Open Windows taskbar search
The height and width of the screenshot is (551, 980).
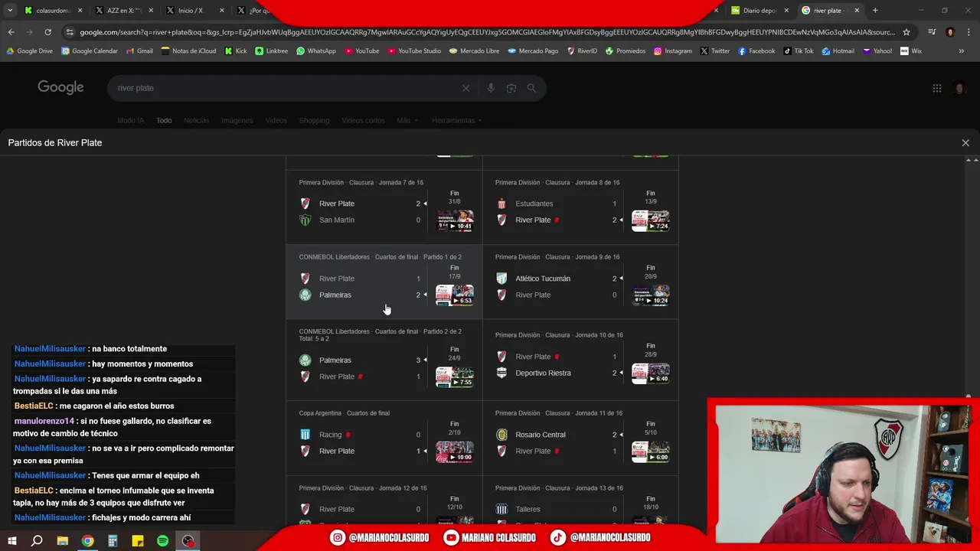pyautogui.click(x=37, y=541)
